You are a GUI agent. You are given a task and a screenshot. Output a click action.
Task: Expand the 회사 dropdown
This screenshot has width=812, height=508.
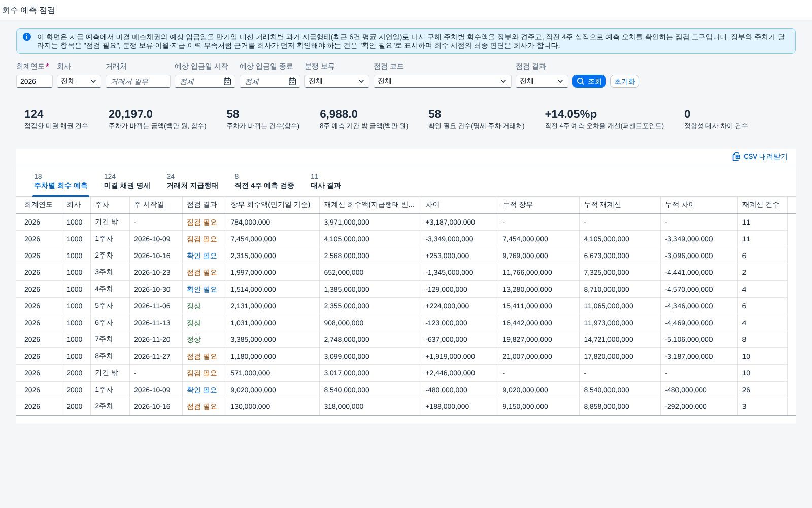pyautogui.click(x=79, y=81)
